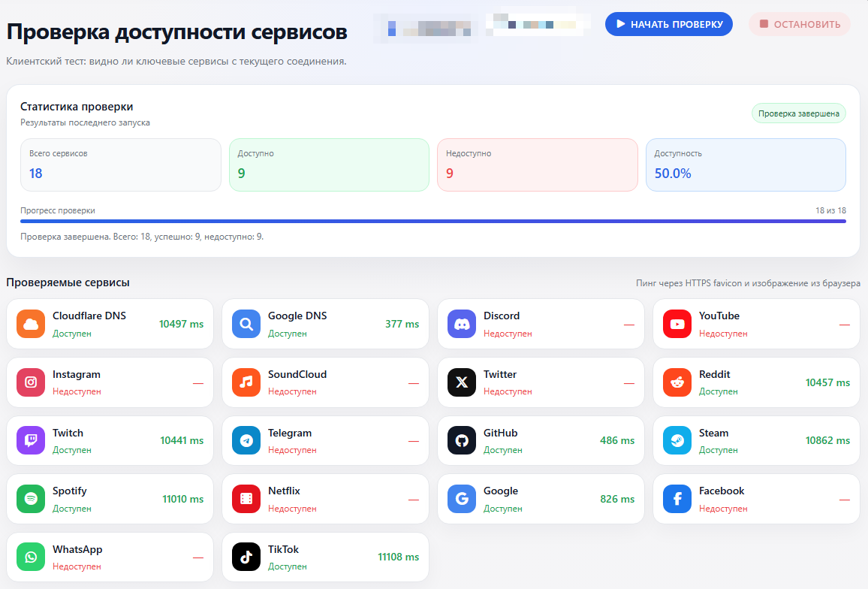Click the Discord service icon
This screenshot has width=868, height=589.
tap(462, 324)
